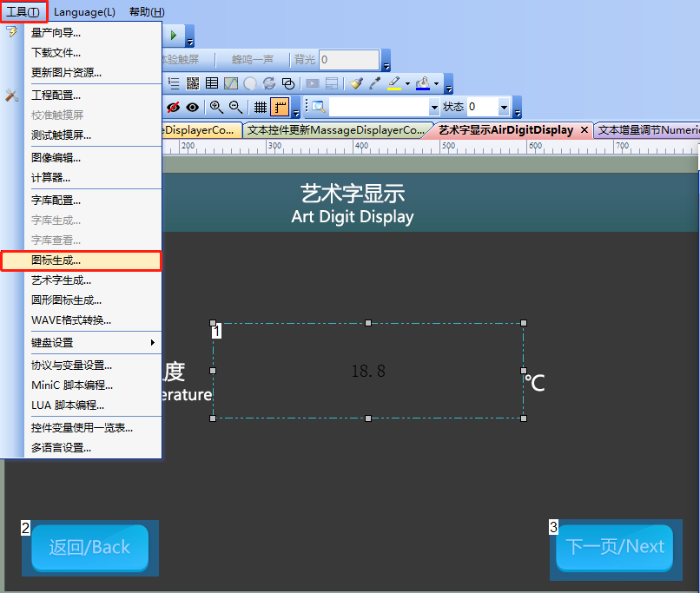The image size is (700, 593).
Task: Toggle the ruler display button
Action: click(x=280, y=107)
